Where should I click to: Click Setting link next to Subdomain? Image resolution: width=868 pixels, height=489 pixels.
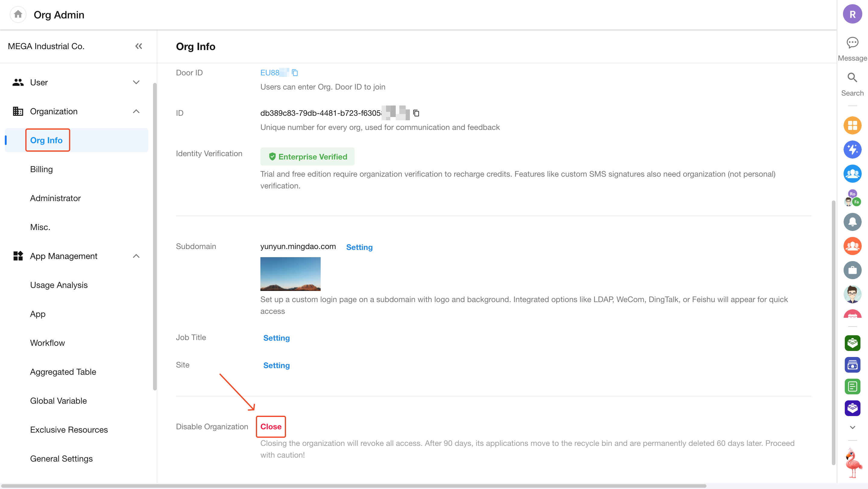point(359,247)
